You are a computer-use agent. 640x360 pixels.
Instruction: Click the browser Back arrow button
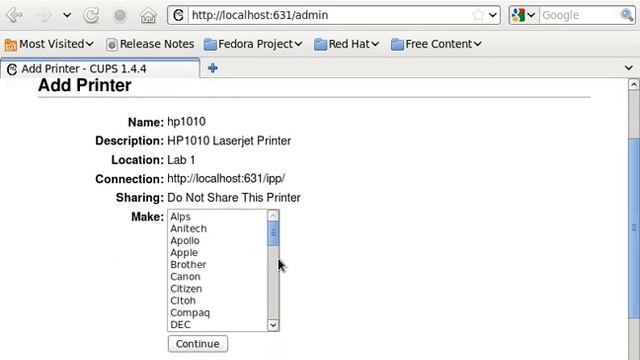pos(15,15)
